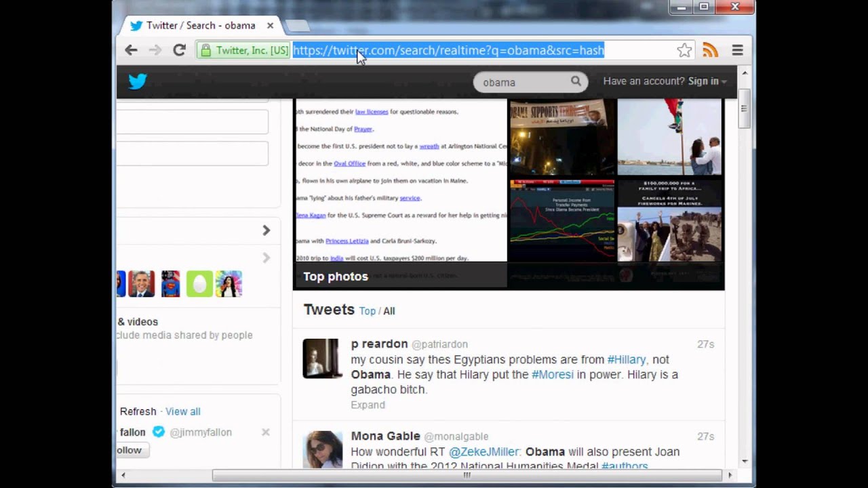Click the vertical scrollbar down arrow
This screenshot has width=868, height=488.
coord(744,461)
